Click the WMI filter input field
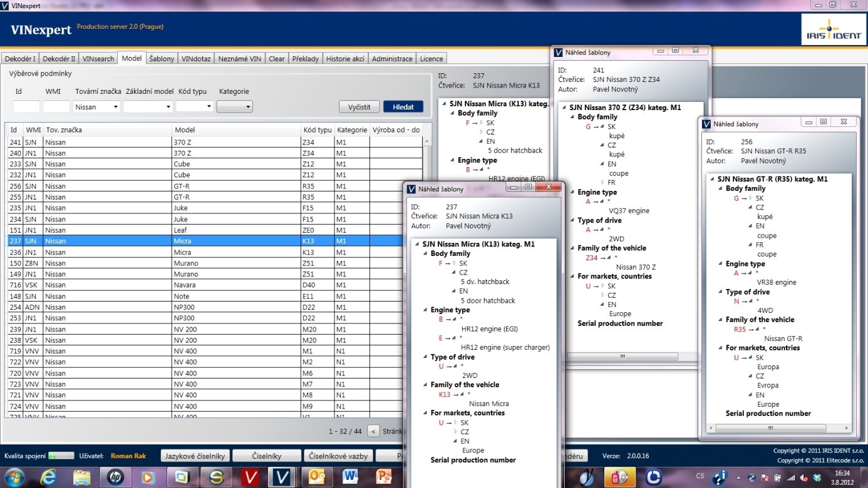 (56, 107)
